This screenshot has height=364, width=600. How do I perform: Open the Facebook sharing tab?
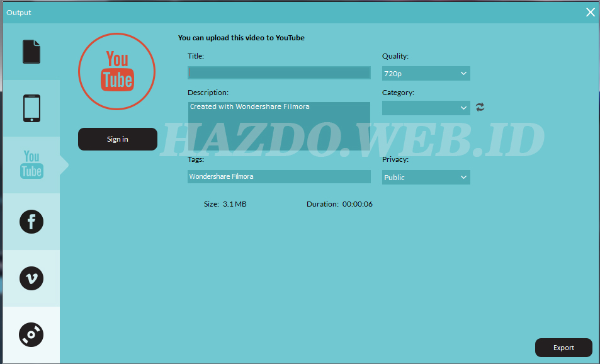click(x=31, y=222)
